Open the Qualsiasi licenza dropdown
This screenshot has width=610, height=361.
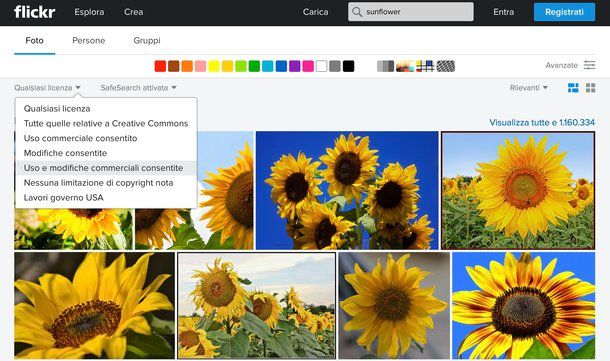point(47,88)
